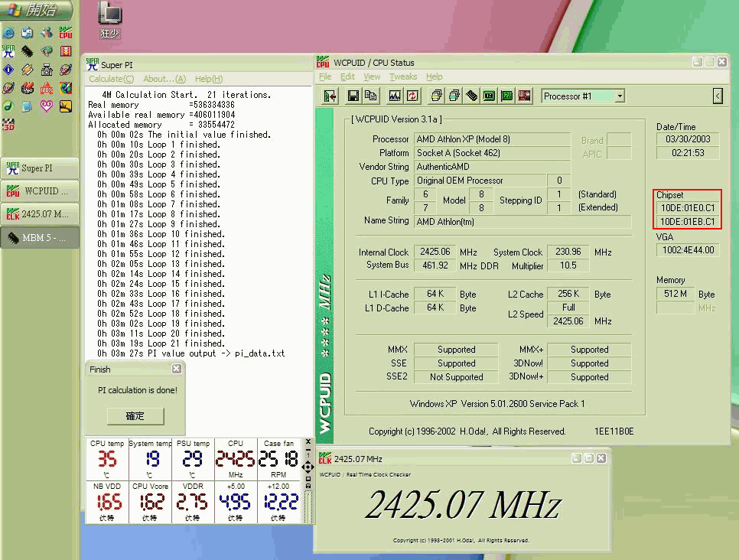Viewport: 739px width, 560px height.
Task: Launch Internet Explorer from quick launch
Action: [8, 32]
